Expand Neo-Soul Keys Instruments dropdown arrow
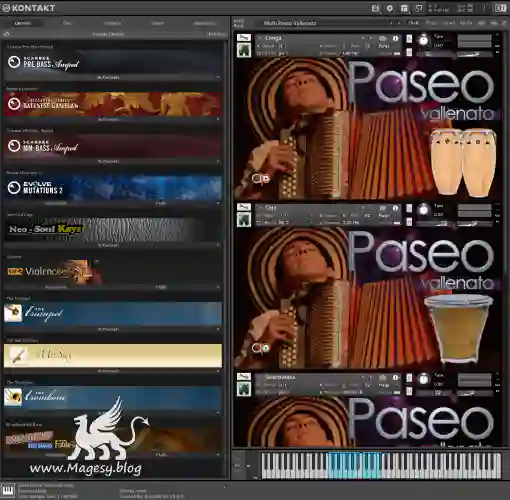Image resolution: width=510 pixels, height=500 pixels. 218,245
